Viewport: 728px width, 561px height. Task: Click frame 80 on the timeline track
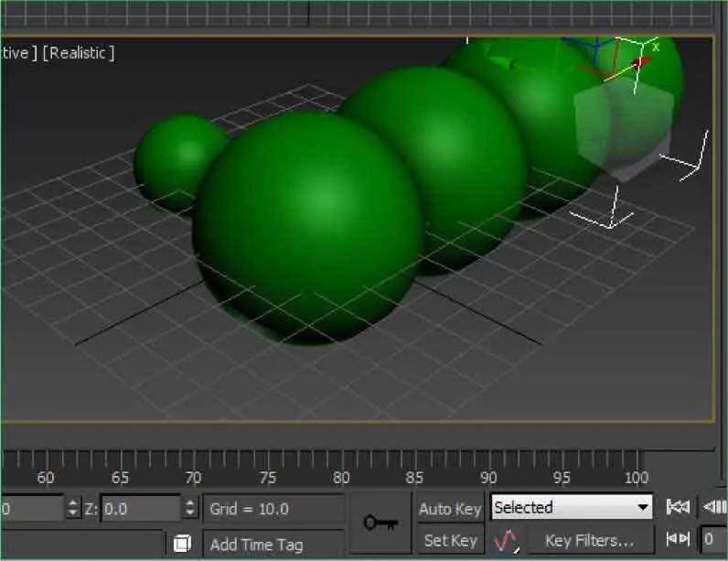341,458
